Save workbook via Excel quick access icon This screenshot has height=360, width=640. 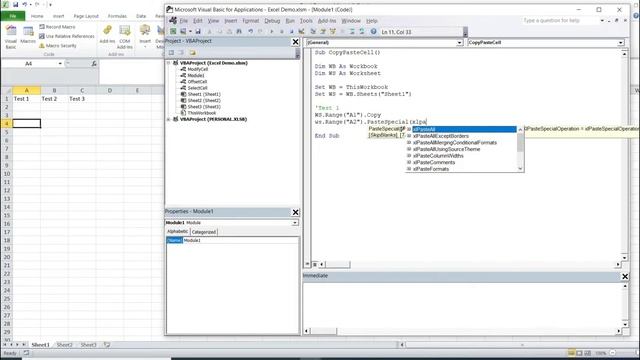point(16,4)
